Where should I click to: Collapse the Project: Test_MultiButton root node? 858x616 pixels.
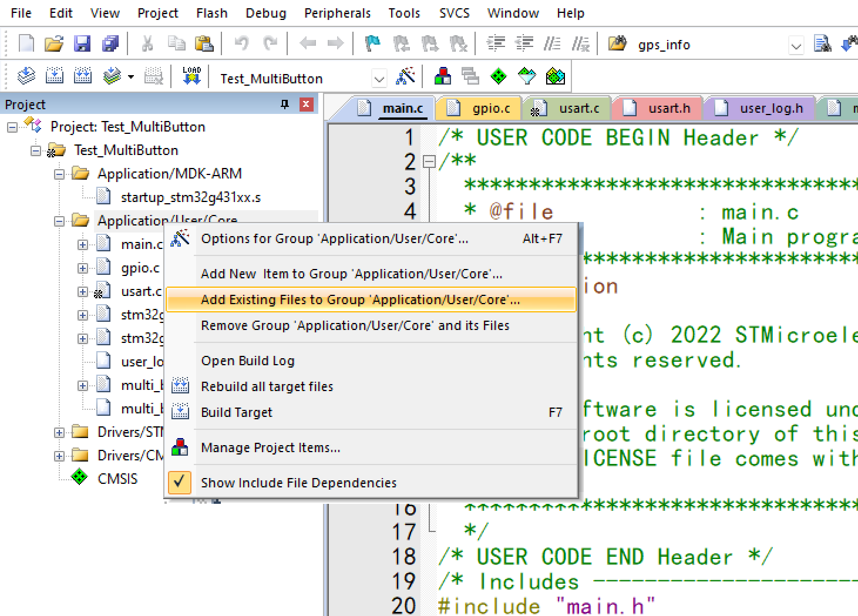[x=12, y=127]
